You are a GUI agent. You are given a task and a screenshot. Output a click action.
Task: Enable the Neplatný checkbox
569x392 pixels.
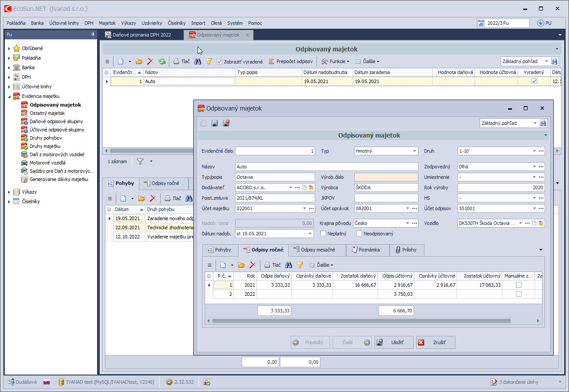coord(323,234)
